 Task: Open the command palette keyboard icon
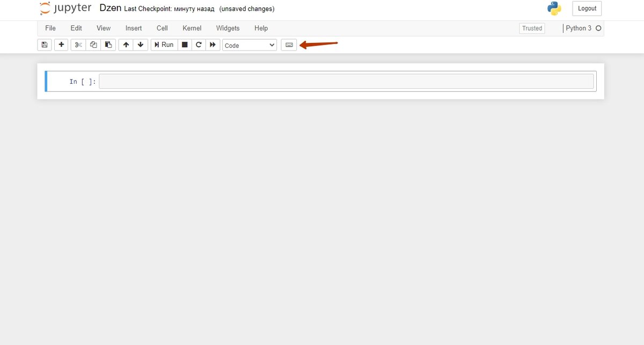(x=289, y=45)
